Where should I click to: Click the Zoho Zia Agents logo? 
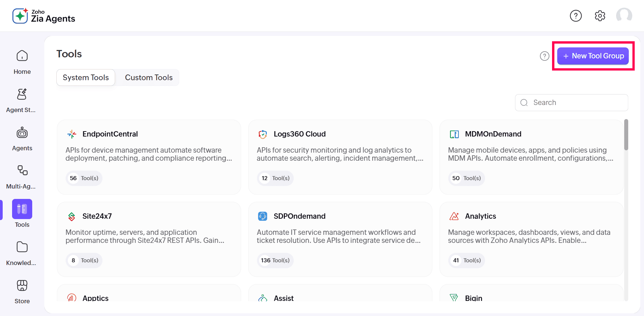(x=44, y=16)
